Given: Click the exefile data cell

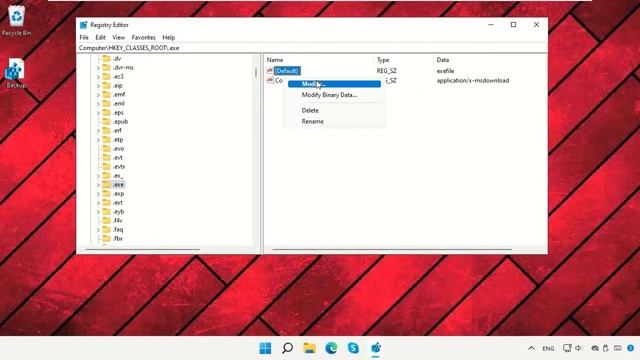Looking at the screenshot, I should [x=445, y=71].
